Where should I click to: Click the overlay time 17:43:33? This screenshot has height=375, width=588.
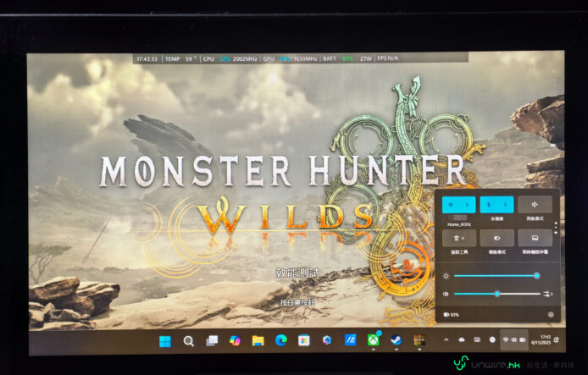pyautogui.click(x=147, y=58)
